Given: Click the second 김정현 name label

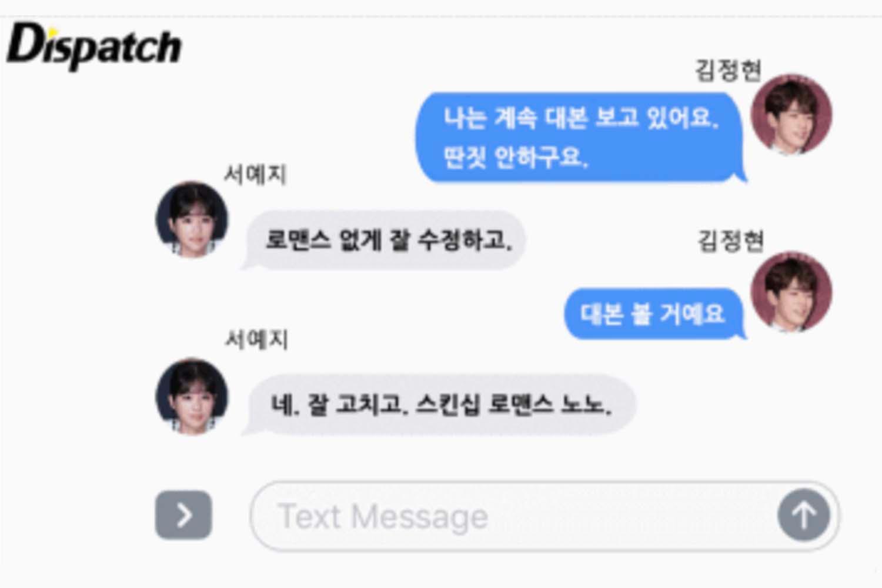Looking at the screenshot, I should point(730,241).
